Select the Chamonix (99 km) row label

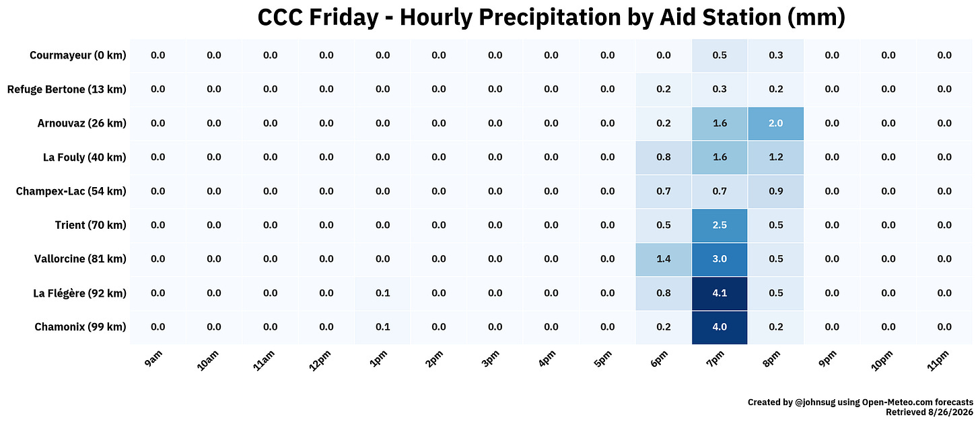click(x=80, y=327)
